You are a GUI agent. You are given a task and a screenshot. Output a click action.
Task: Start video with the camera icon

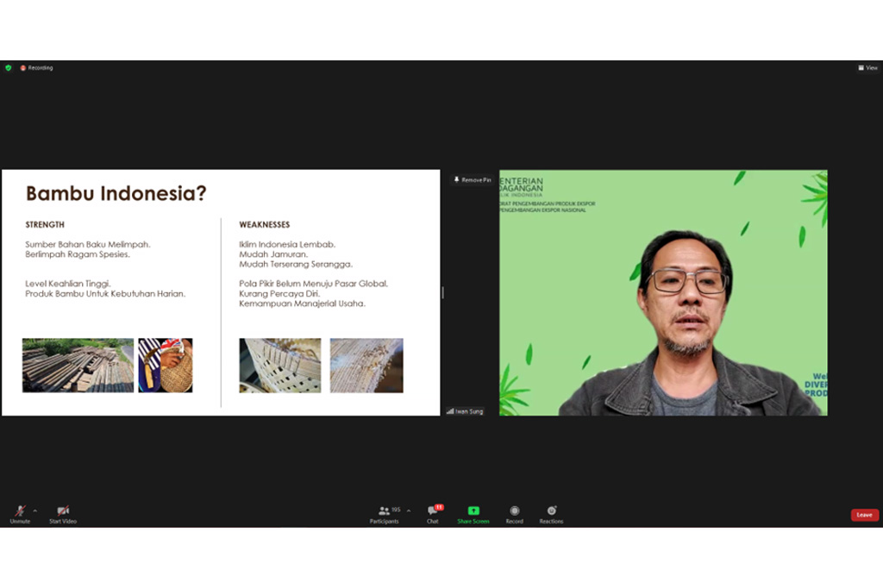pos(62,511)
